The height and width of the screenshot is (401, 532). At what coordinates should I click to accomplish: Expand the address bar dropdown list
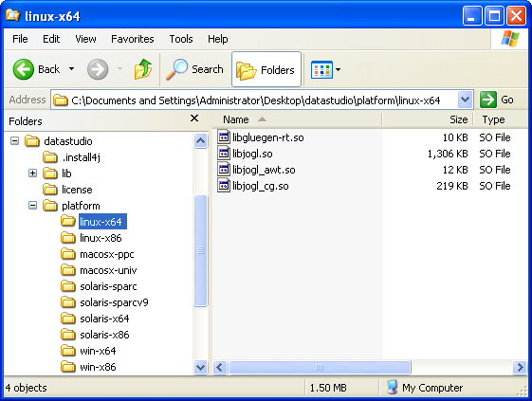[465, 100]
